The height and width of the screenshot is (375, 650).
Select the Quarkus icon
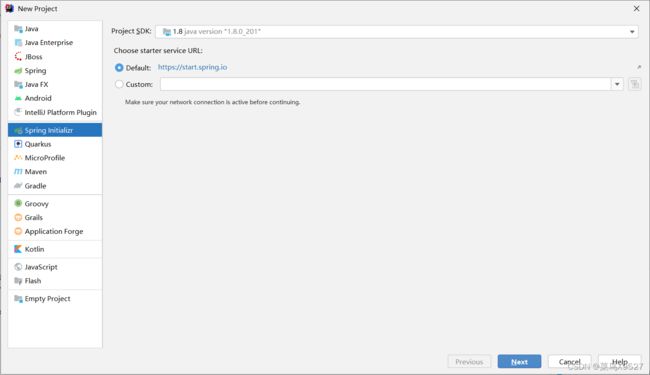point(18,144)
